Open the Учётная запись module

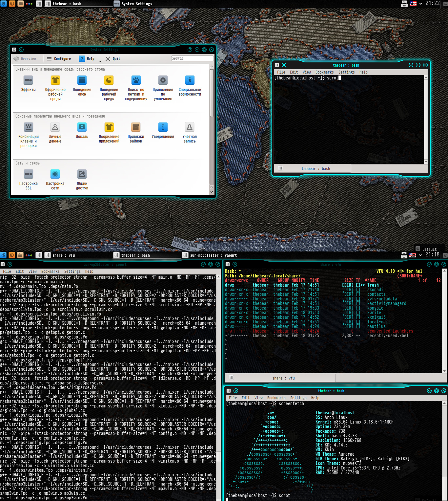point(190,132)
